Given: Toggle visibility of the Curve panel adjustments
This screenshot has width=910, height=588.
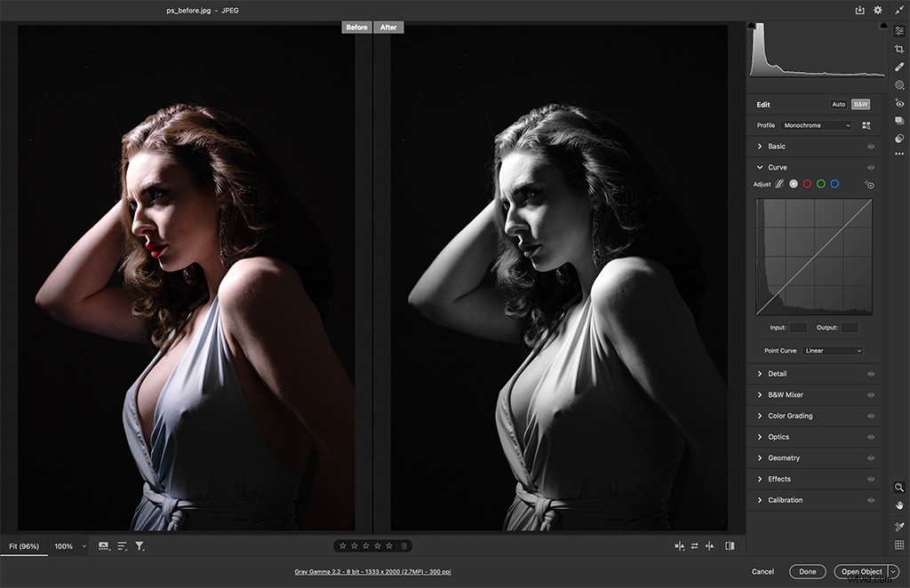Looking at the screenshot, I should click(871, 167).
